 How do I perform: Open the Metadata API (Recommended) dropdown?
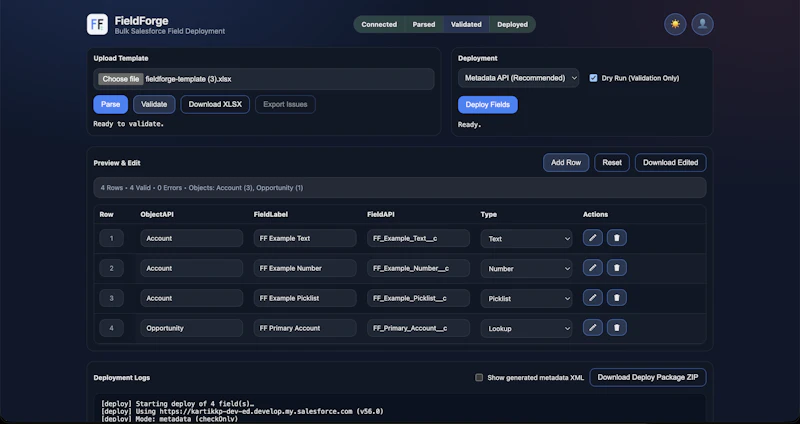(x=518, y=78)
